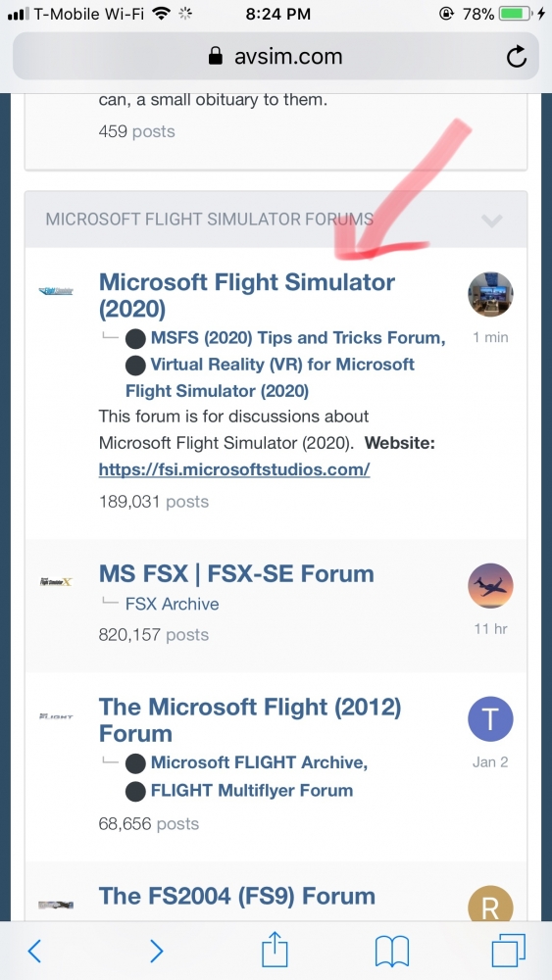This screenshot has height=980, width=552.
Task: Tap the jet sunset avatar for FSX forum
Action: (x=491, y=586)
